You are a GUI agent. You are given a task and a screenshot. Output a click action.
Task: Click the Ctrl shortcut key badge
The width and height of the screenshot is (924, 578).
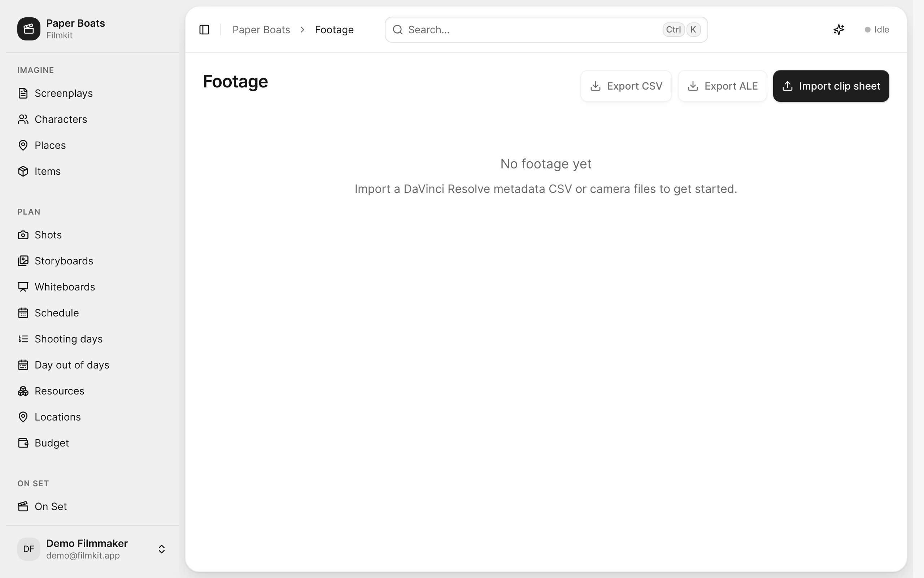click(x=673, y=29)
